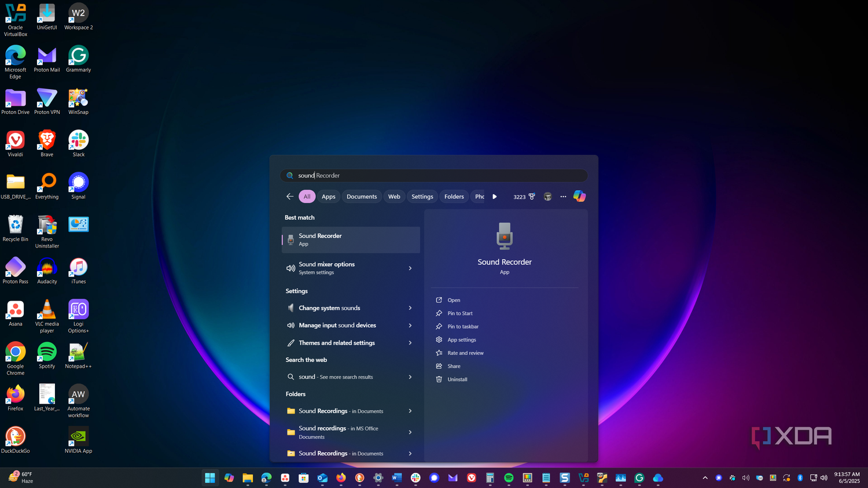Open the Recycle Bin
The width and height of the screenshot is (868, 488).
coord(16,228)
